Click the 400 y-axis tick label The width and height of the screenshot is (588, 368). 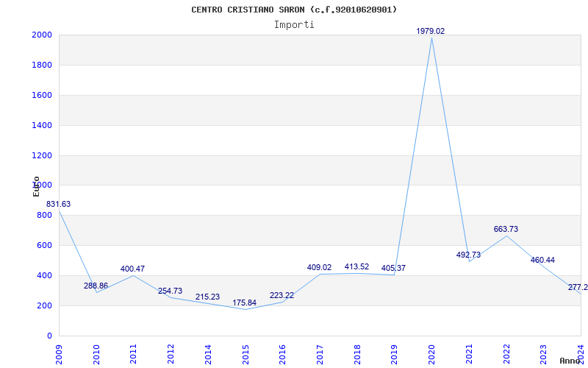(x=45, y=275)
